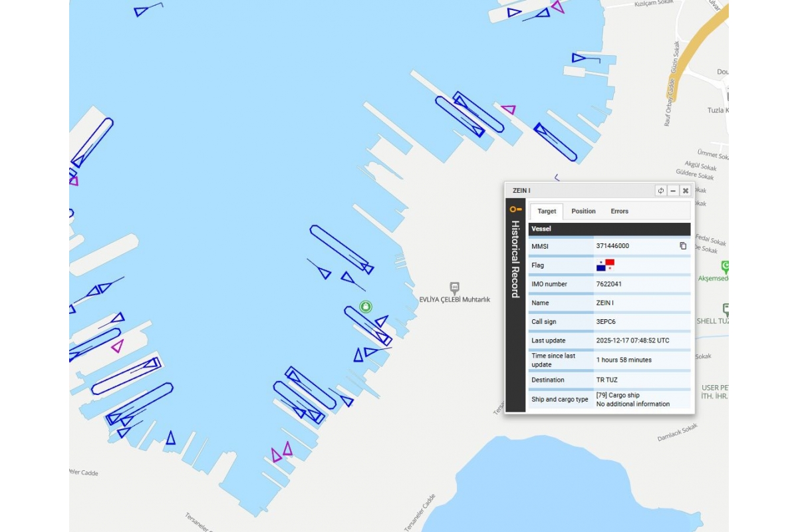The height and width of the screenshot is (532, 798).
Task: Copy the MMSI number to clipboard
Action: click(x=682, y=246)
